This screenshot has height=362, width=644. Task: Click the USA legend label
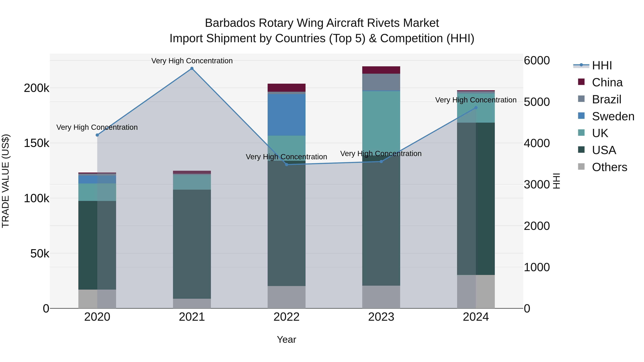click(x=604, y=150)
